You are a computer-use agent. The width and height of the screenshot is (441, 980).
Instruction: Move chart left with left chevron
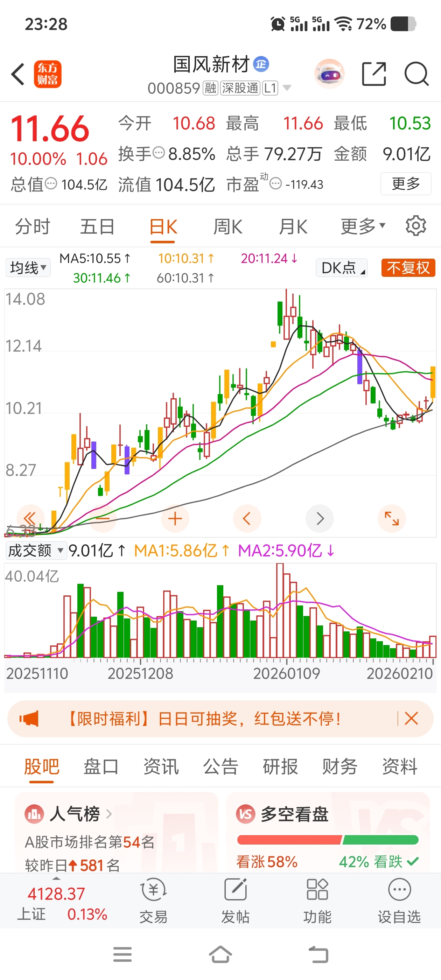247,518
